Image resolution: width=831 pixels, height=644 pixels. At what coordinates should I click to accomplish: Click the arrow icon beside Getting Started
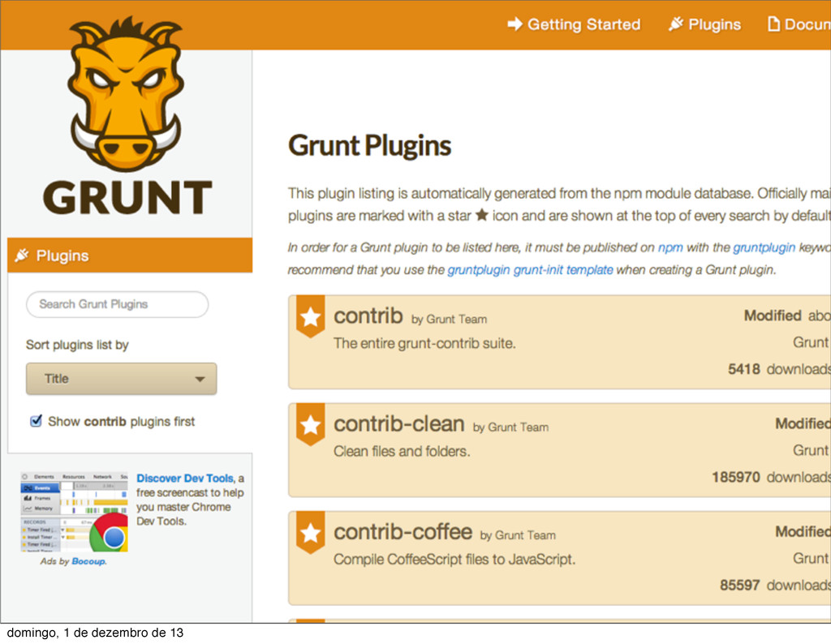[x=515, y=24]
